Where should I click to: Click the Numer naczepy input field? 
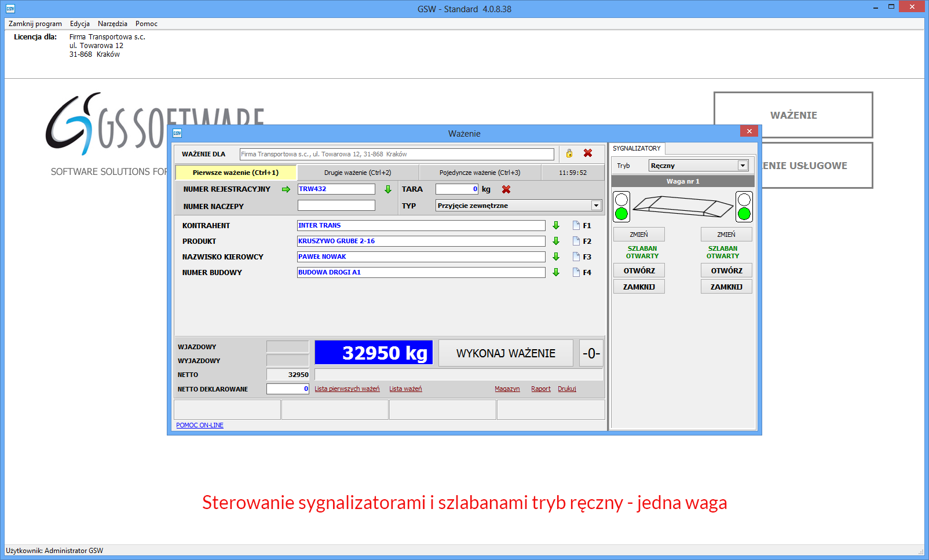pos(336,206)
